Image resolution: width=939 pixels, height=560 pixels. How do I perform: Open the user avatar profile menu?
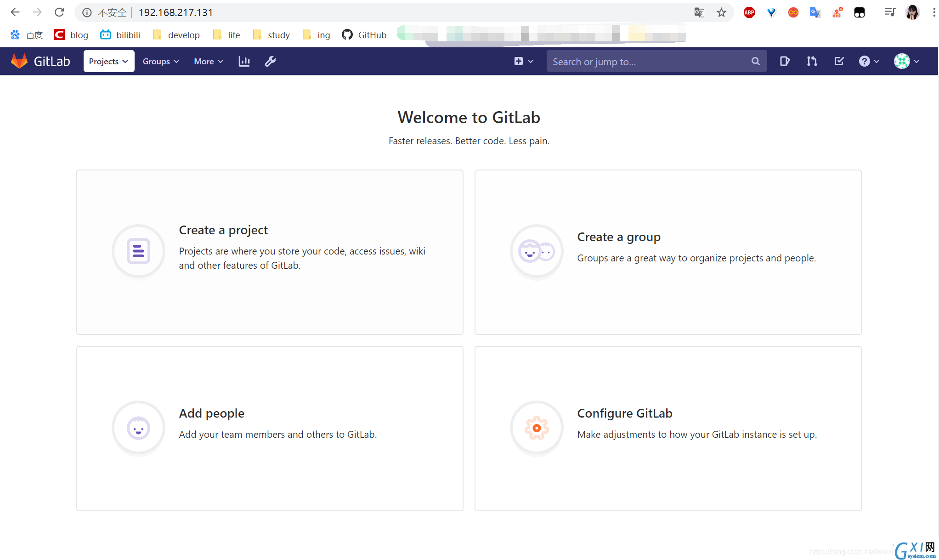[907, 61]
